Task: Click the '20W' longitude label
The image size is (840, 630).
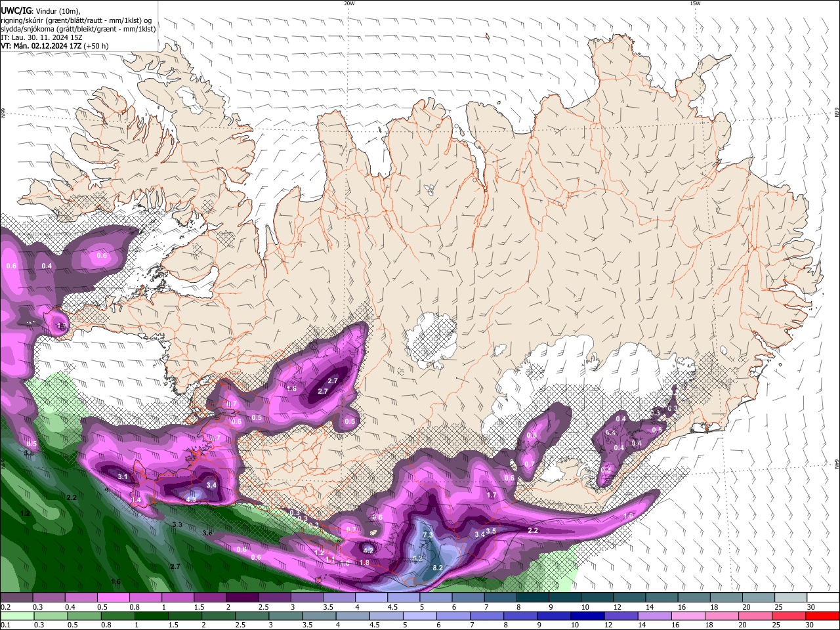Action: click(x=349, y=3)
